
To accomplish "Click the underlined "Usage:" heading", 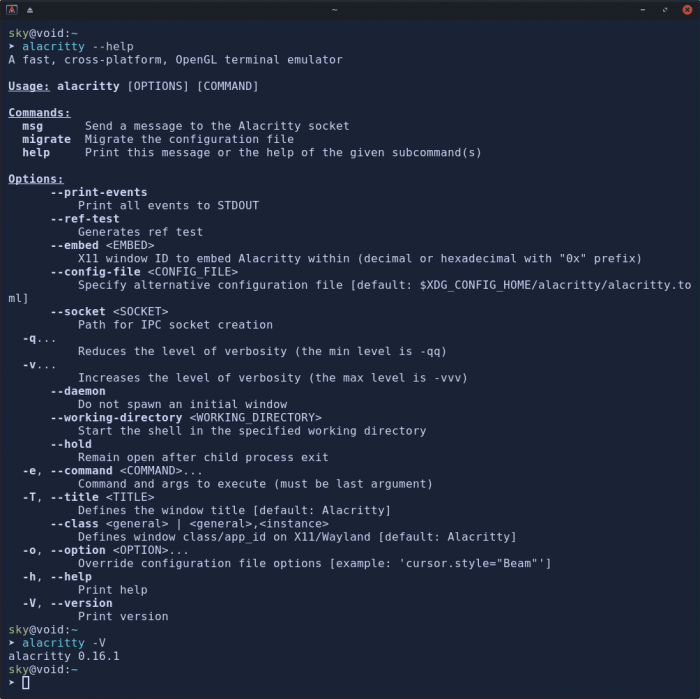I will 28,86.
